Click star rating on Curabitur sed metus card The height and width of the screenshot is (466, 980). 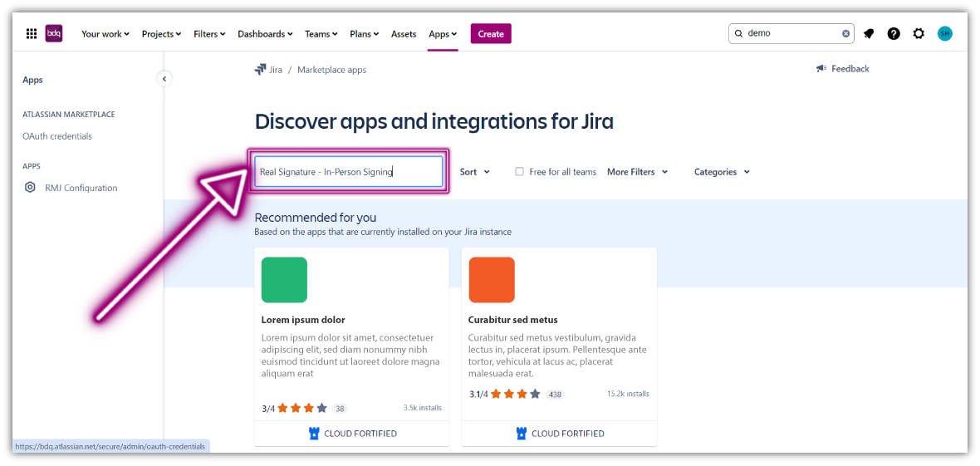click(516, 394)
